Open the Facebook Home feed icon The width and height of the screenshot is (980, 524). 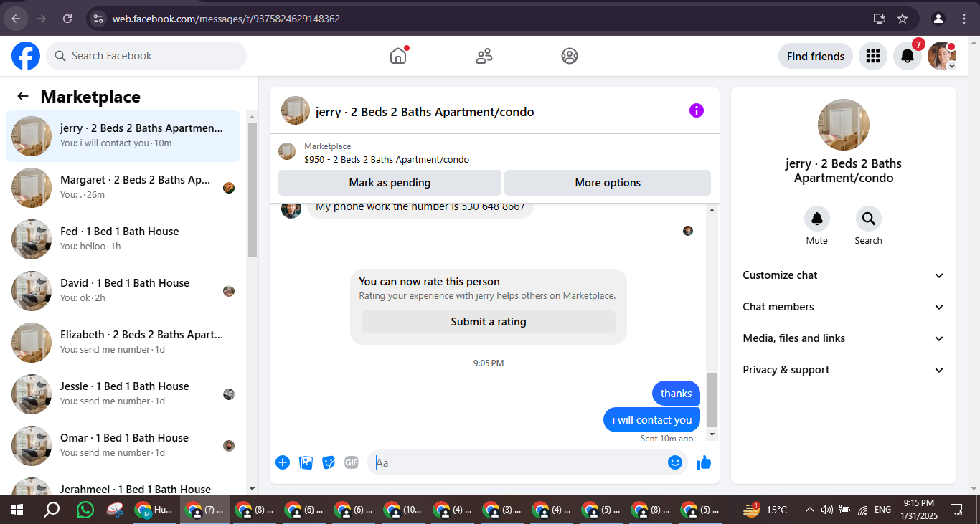pos(398,56)
